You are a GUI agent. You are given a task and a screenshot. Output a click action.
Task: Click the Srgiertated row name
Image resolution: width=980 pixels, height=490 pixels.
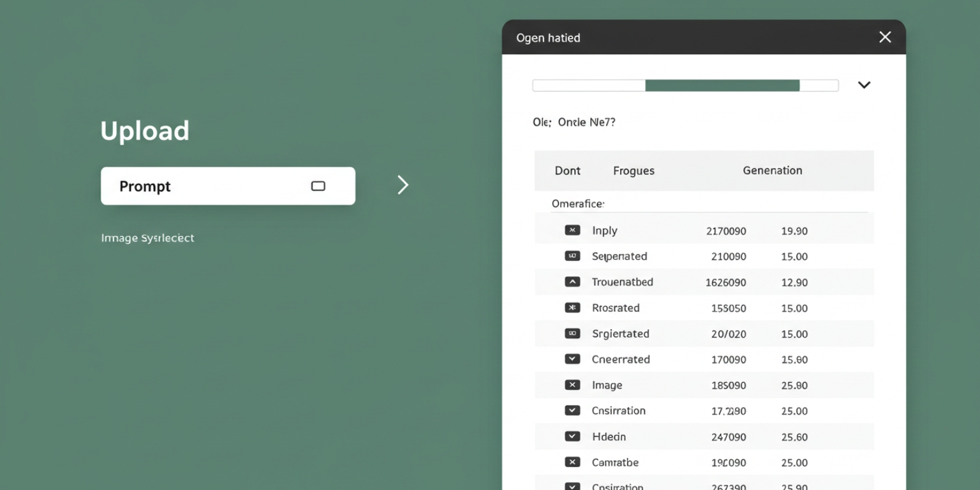[620, 334]
